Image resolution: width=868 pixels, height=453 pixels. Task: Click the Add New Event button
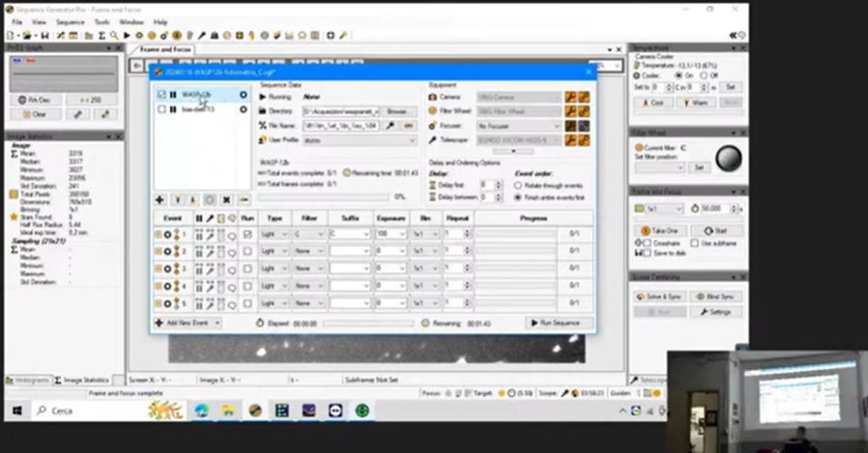pos(188,323)
